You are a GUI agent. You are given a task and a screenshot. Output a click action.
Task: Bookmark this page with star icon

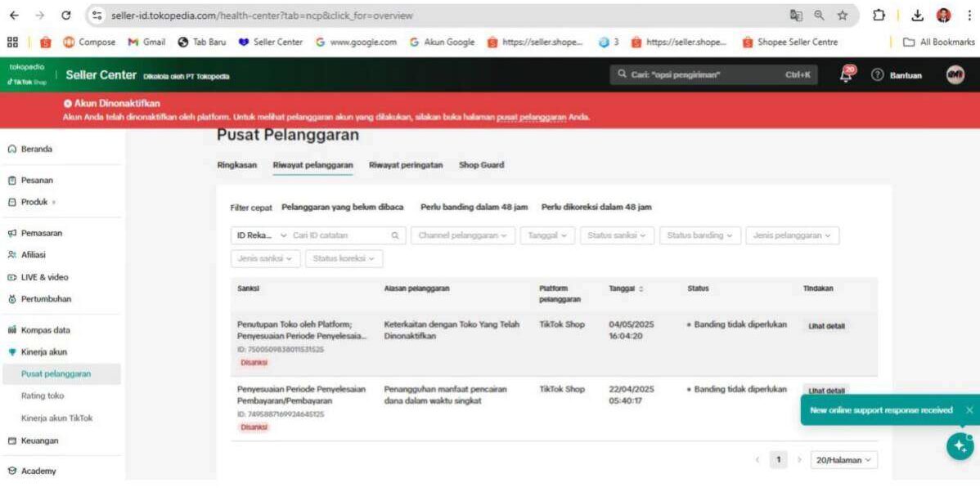click(x=842, y=16)
